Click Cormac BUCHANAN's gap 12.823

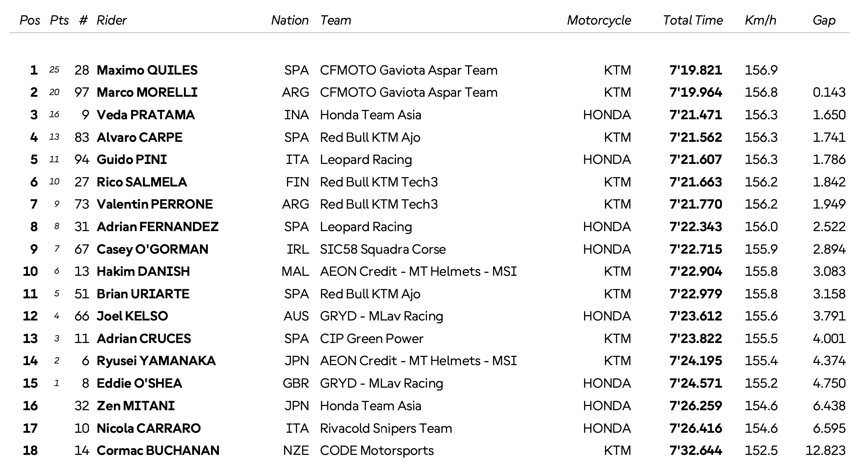[x=825, y=450]
